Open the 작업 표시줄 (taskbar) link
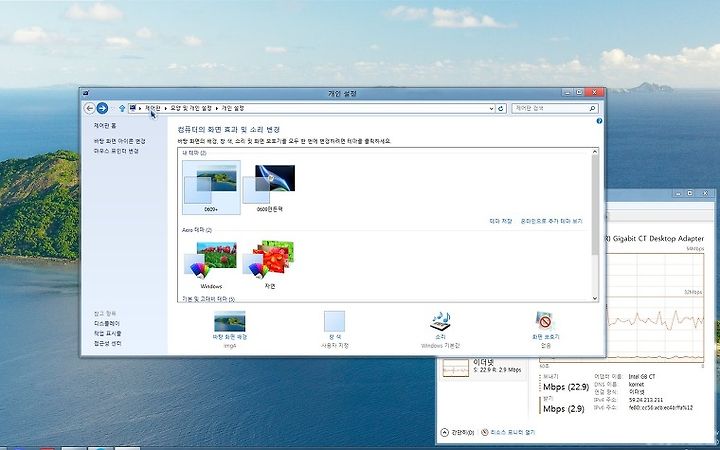 coord(107,333)
